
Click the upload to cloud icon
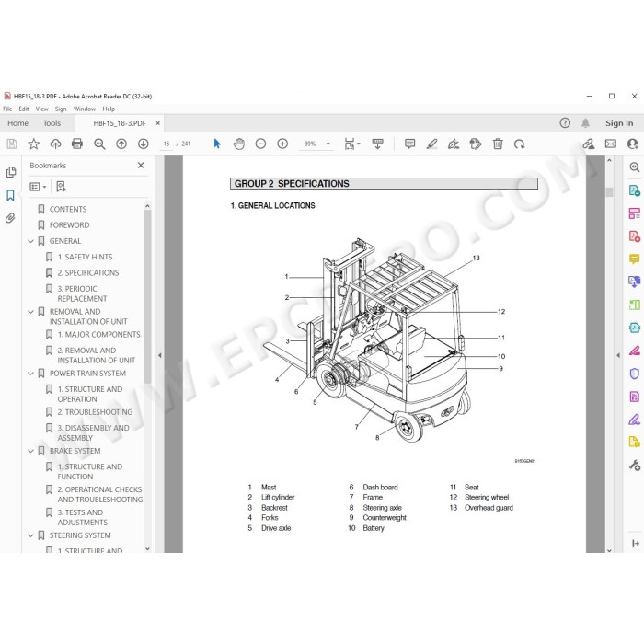pos(55,144)
